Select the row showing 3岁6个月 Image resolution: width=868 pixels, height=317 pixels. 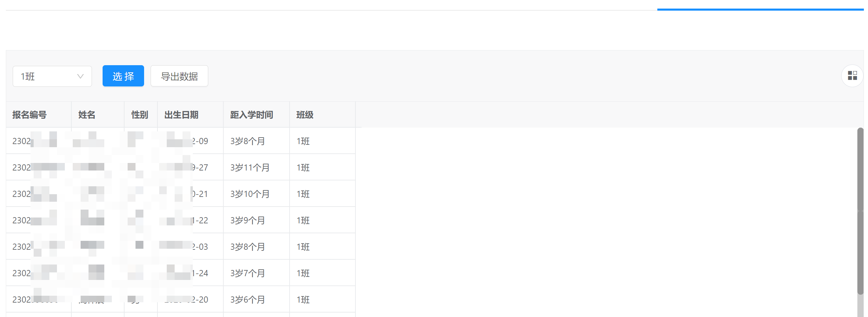(x=181, y=299)
